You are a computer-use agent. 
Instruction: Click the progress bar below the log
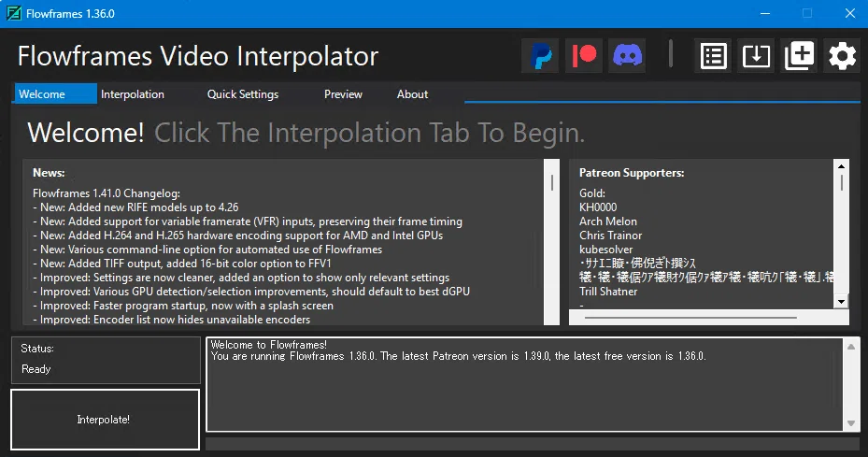(x=533, y=444)
